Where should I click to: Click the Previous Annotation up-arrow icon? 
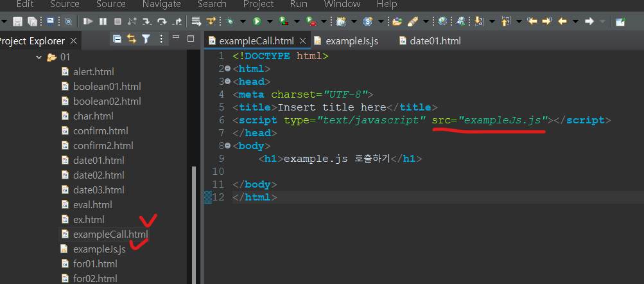pyautogui.click(x=505, y=21)
